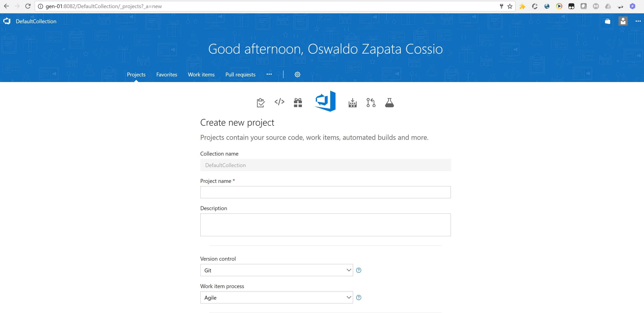Open the marketplace shopping bag icon
The image size is (644, 313).
point(607,22)
